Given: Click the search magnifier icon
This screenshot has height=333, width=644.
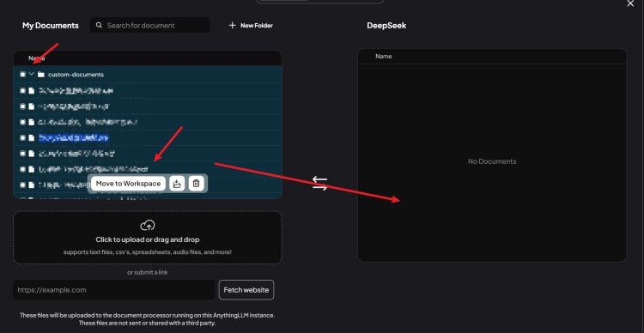Looking at the screenshot, I should click(99, 25).
